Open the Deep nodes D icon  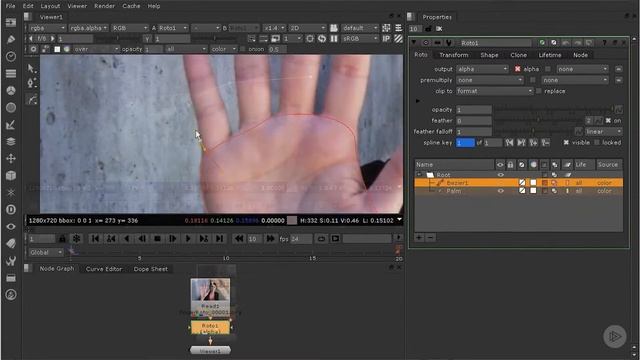coord(11,209)
